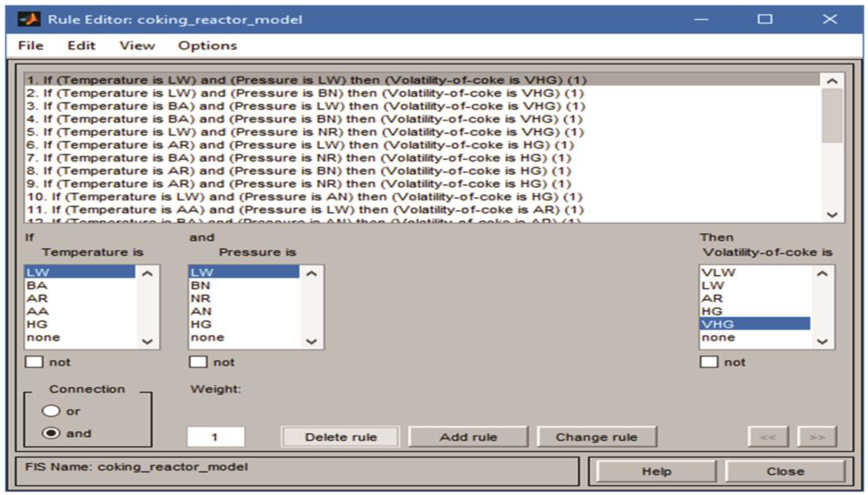
Task: Select NR in the Pressure list
Action: click(201, 299)
